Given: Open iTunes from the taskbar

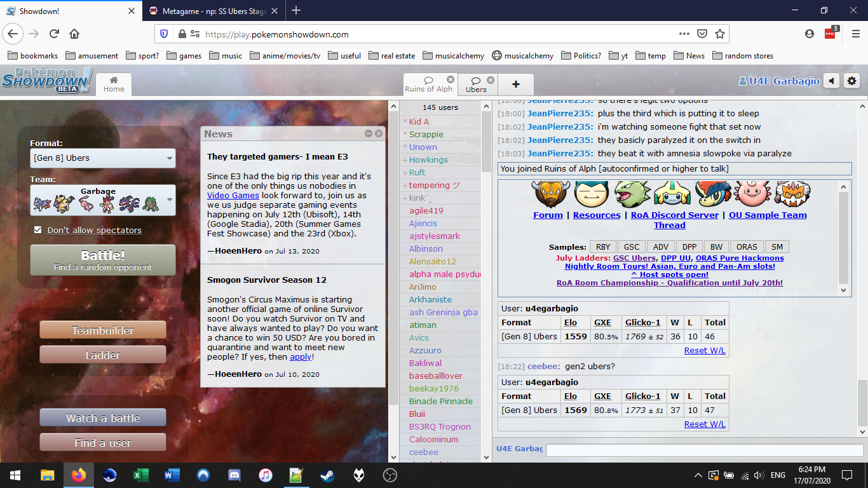Looking at the screenshot, I should pyautogui.click(x=266, y=475).
